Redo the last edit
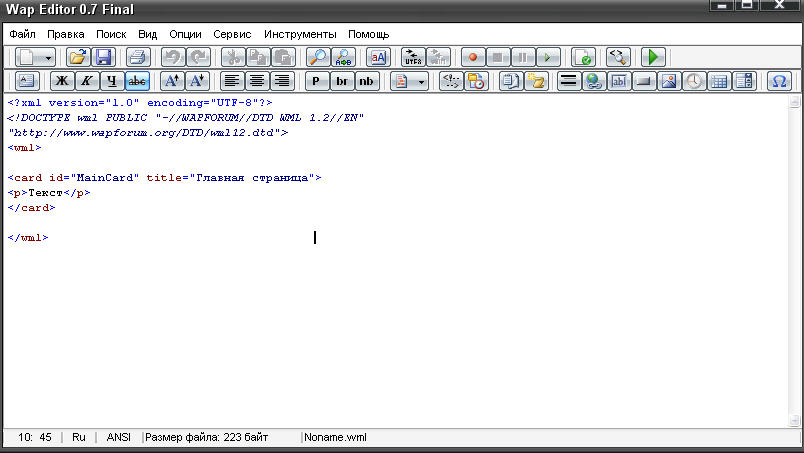The height and width of the screenshot is (453, 804). pyautogui.click(x=198, y=57)
